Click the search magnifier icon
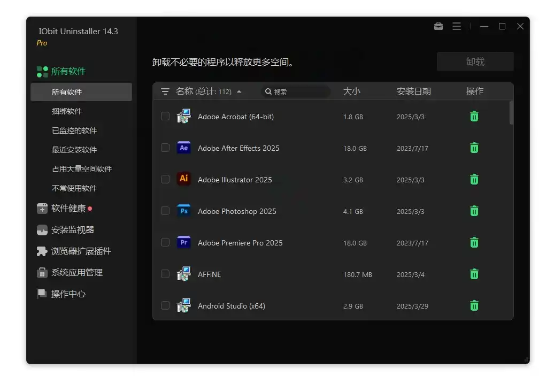 268,91
